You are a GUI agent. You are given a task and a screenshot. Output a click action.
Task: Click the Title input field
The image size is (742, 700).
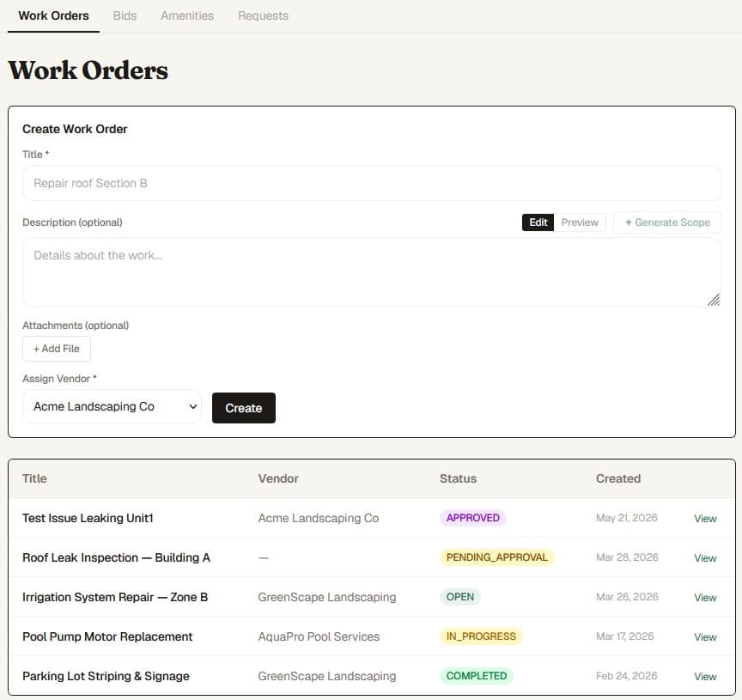tap(372, 183)
